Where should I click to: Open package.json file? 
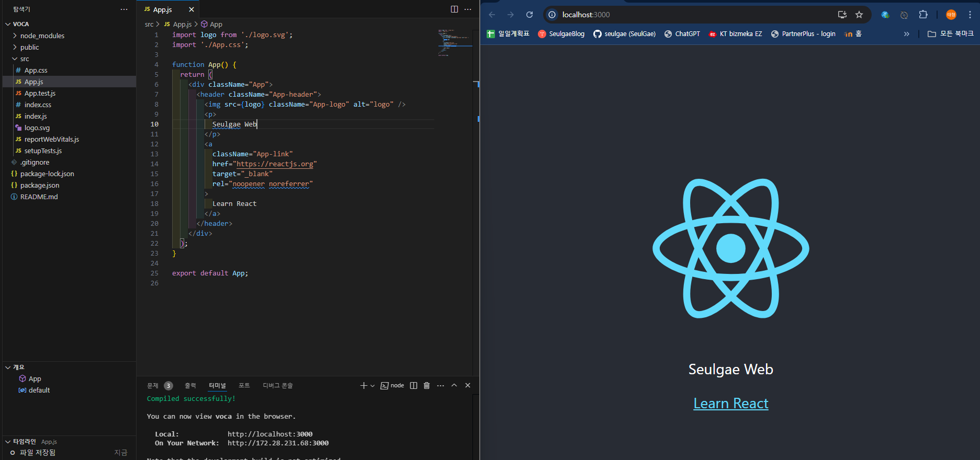(69, 185)
